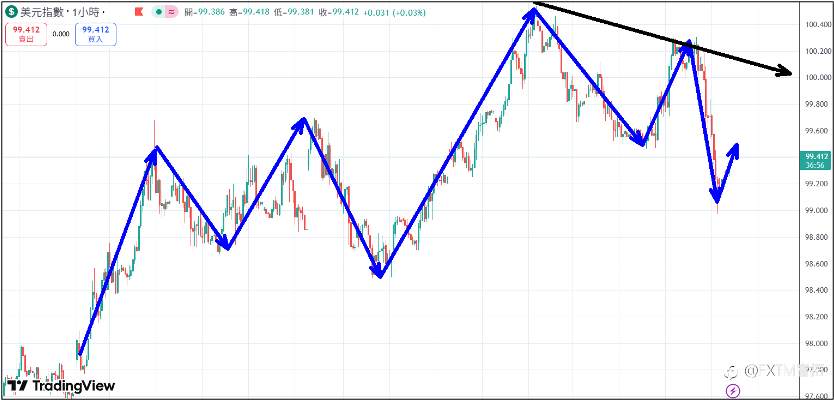834x400 pixels.
Task: Click the high value 99.418
Action: pyautogui.click(x=257, y=12)
